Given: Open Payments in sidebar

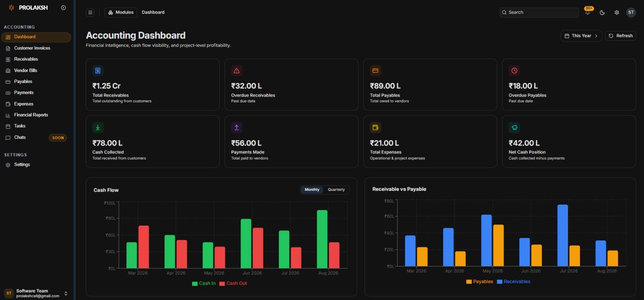Looking at the screenshot, I should [36, 93].
